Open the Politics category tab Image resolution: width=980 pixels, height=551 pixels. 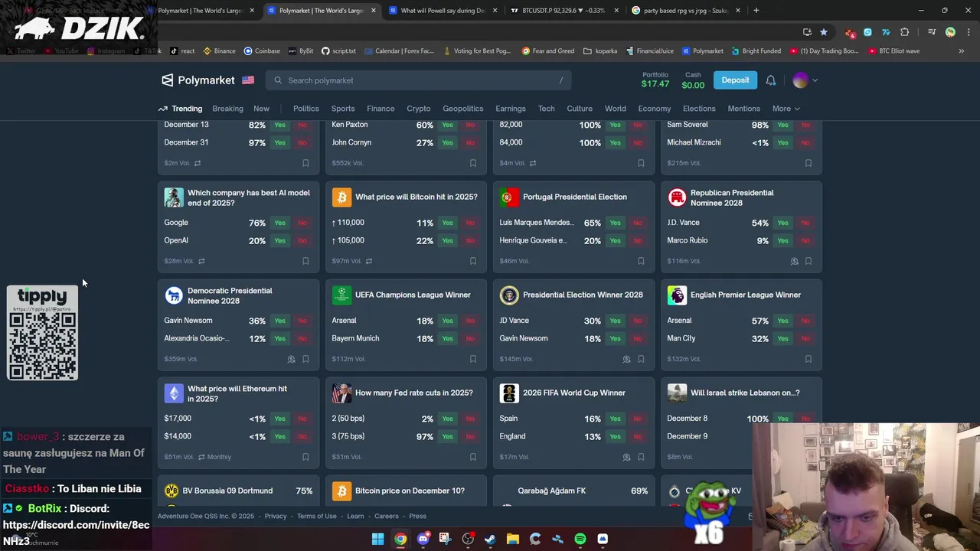(x=305, y=109)
